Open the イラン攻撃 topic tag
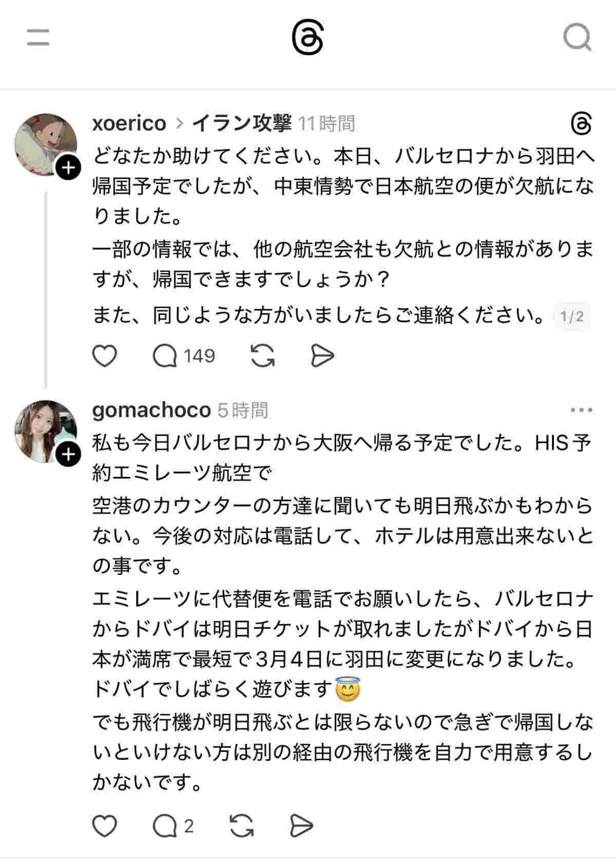This screenshot has width=616, height=861. pos(242,123)
